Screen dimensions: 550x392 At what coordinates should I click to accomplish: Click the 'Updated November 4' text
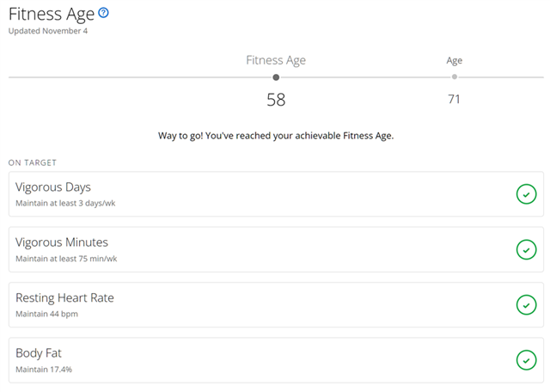coord(48,31)
